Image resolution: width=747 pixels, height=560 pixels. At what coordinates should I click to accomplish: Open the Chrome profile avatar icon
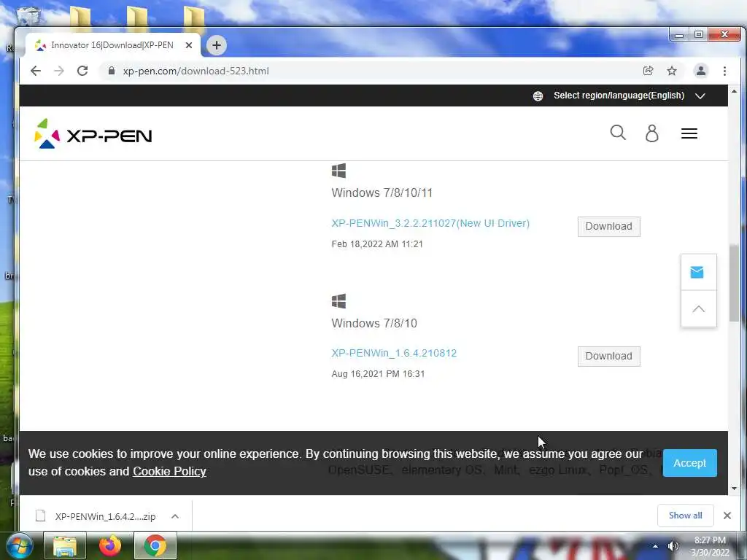click(x=701, y=71)
